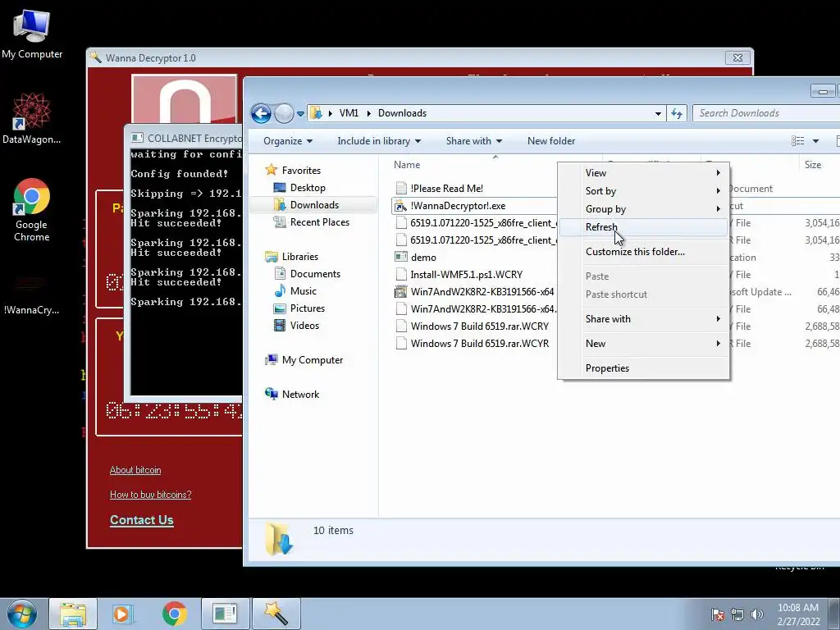Open the Organize dropdown menu
Viewport: 840px width, 630px height.
[288, 141]
